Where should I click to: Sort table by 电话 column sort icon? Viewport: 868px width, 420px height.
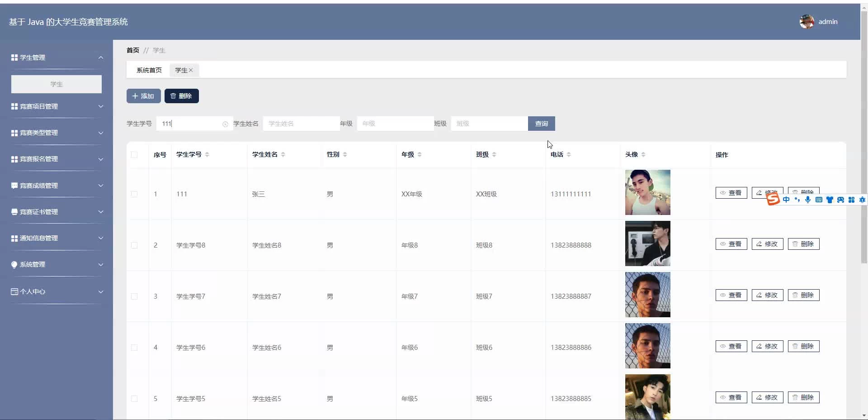569,155
